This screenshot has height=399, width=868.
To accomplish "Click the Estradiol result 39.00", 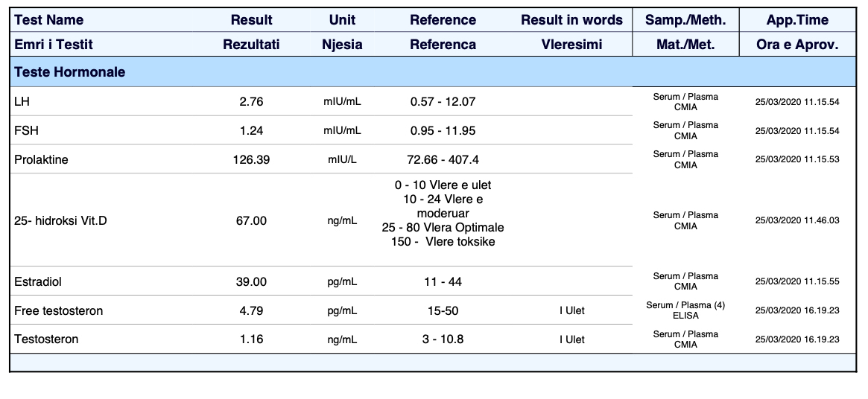I will click(x=251, y=282).
